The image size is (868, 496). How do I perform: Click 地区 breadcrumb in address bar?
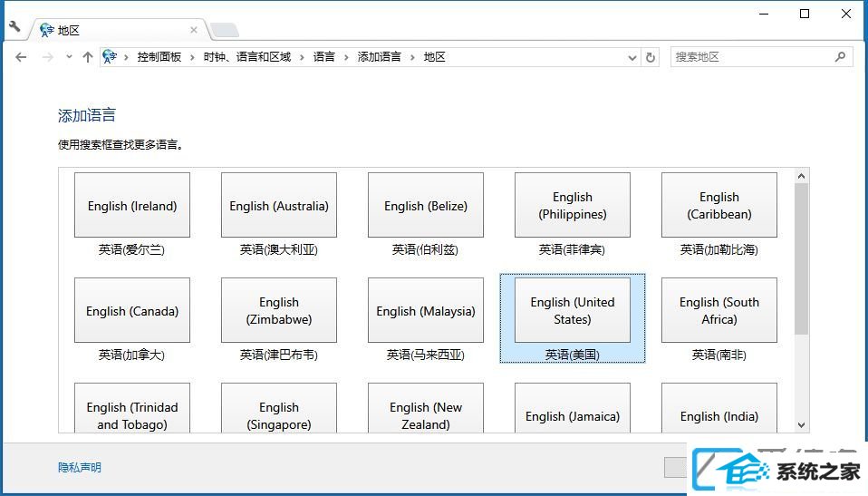(x=435, y=57)
